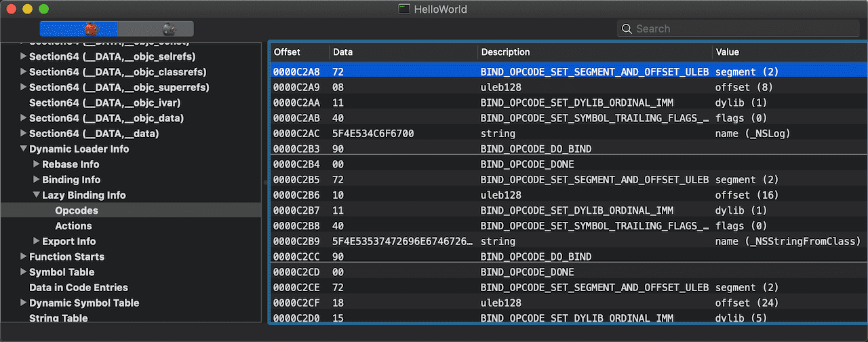Select row at offset 0000C2D0
This screenshot has height=342, width=868.
click(x=568, y=318)
